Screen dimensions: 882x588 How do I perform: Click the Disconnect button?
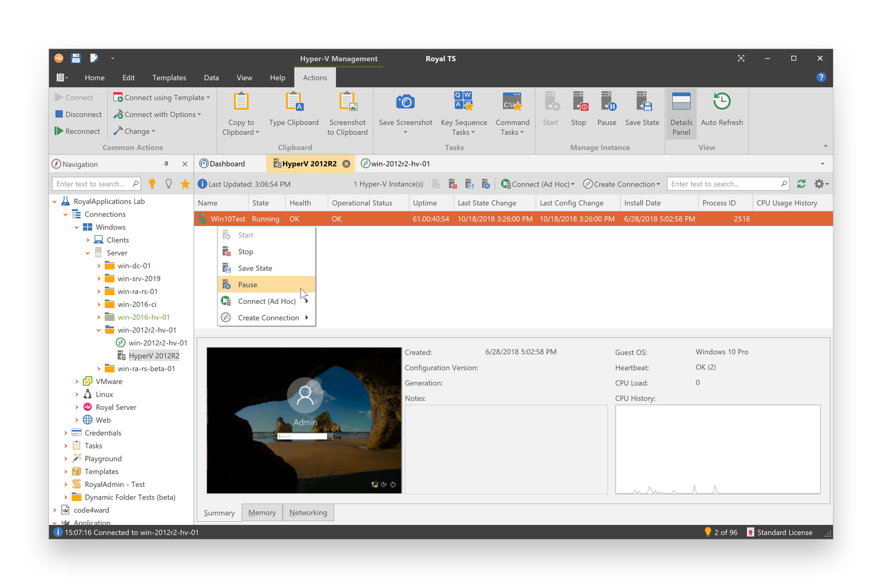point(78,115)
